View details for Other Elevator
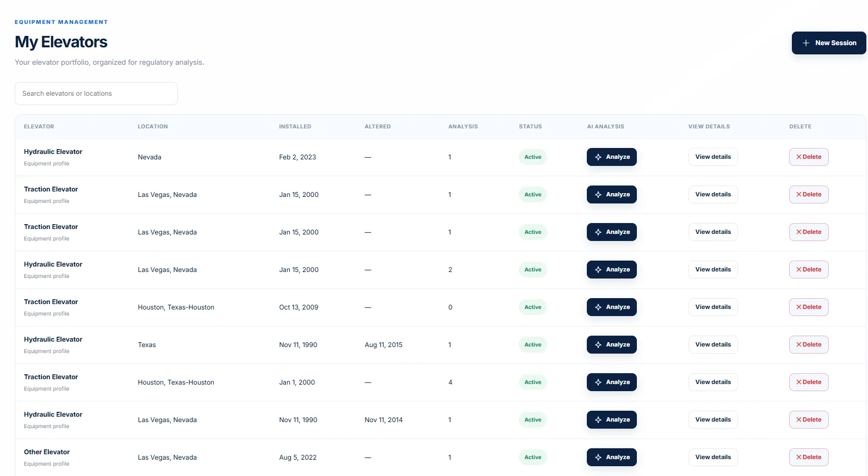Image resolution: width=868 pixels, height=476 pixels. tap(713, 458)
